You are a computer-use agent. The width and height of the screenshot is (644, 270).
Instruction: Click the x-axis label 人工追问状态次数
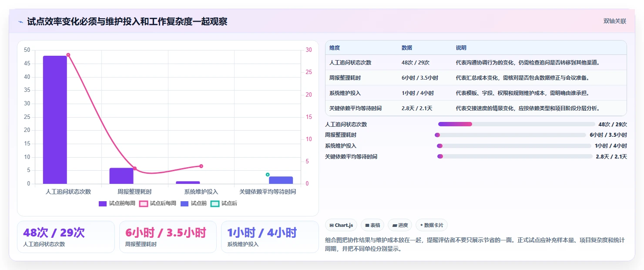coord(68,192)
